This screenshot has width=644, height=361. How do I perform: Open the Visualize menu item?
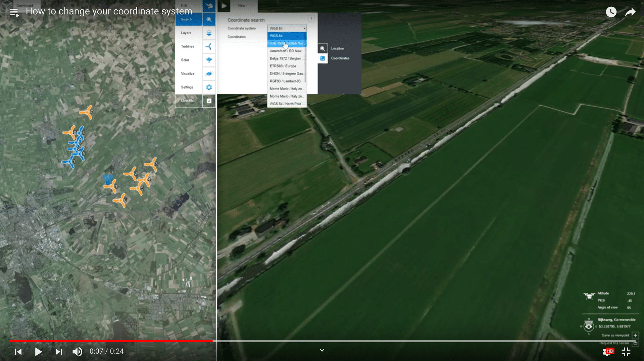click(189, 73)
